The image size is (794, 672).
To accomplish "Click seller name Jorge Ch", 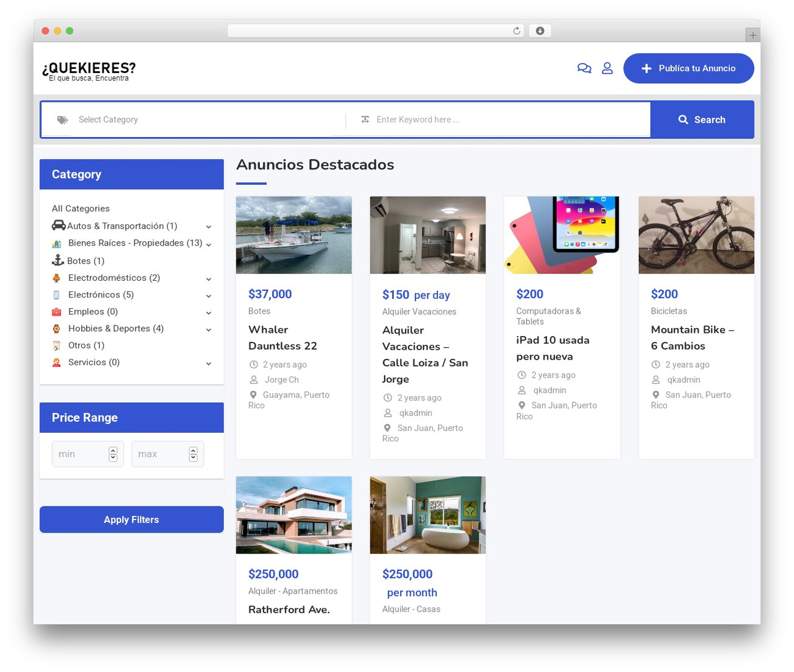I will click(x=282, y=379).
